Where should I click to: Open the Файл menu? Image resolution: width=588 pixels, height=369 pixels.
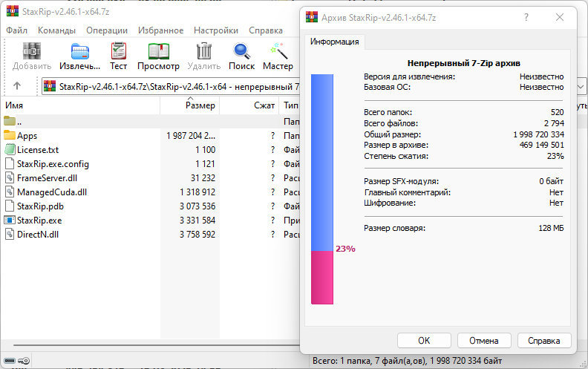16,30
